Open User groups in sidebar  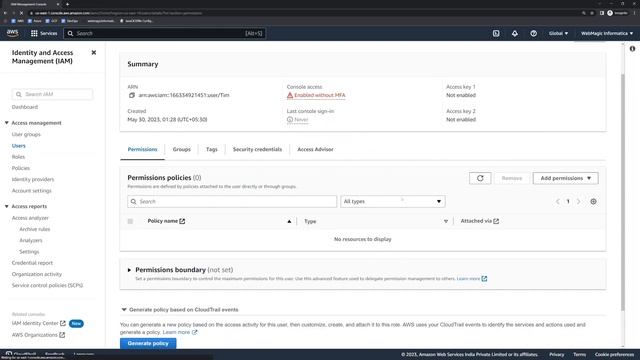click(x=26, y=134)
